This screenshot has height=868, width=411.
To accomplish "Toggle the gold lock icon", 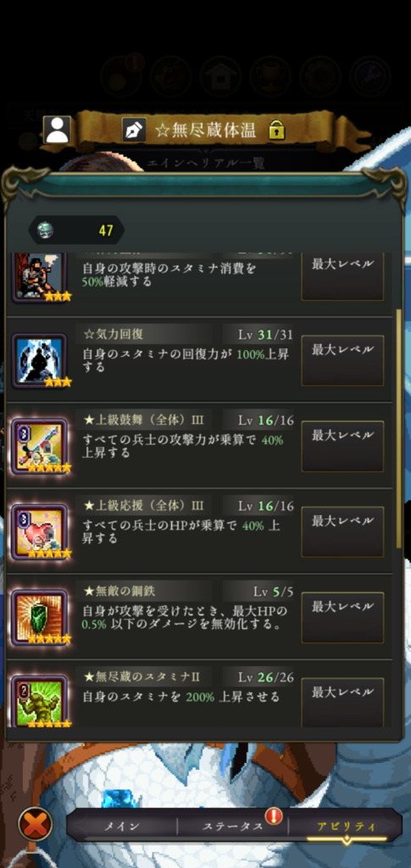I will [x=276, y=130].
